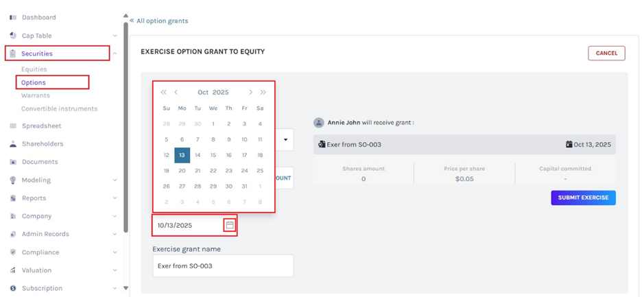The image size is (644, 297).
Task: Open the Options submenu item
Action: [x=34, y=82]
